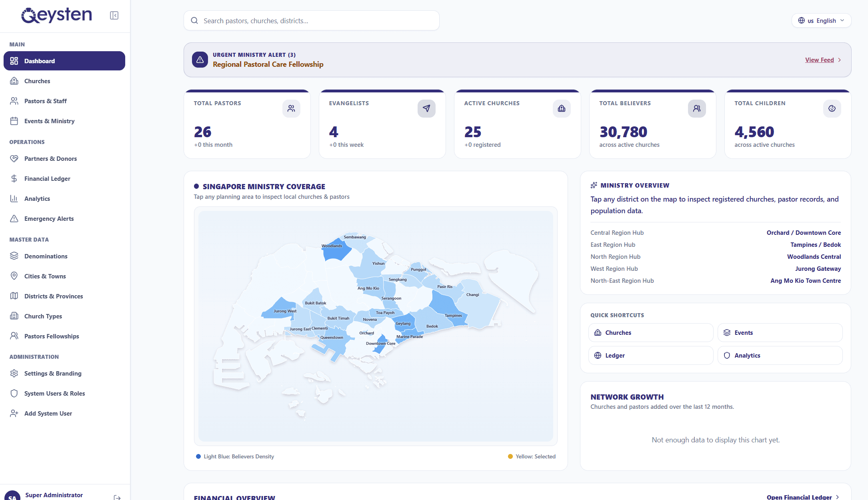Open Events & Ministry section
Viewport: 868px width, 500px height.
tap(64, 121)
